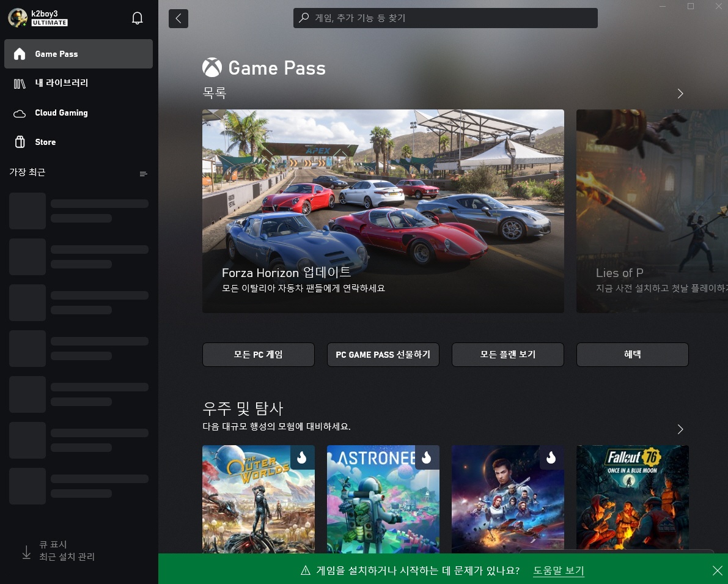Screen dimensions: 728x584
Task: Click the flame badge on the space heroes game
Action: point(551,457)
